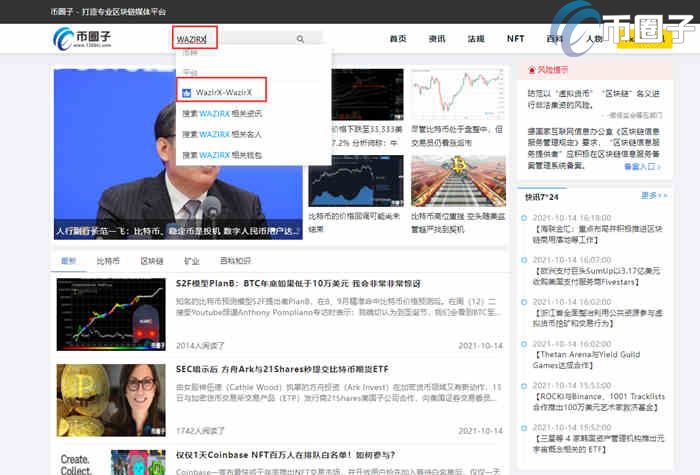Click the 2021-10-14 15:53:00 timestamp
Screen dimensions: 700x475
click(572, 385)
